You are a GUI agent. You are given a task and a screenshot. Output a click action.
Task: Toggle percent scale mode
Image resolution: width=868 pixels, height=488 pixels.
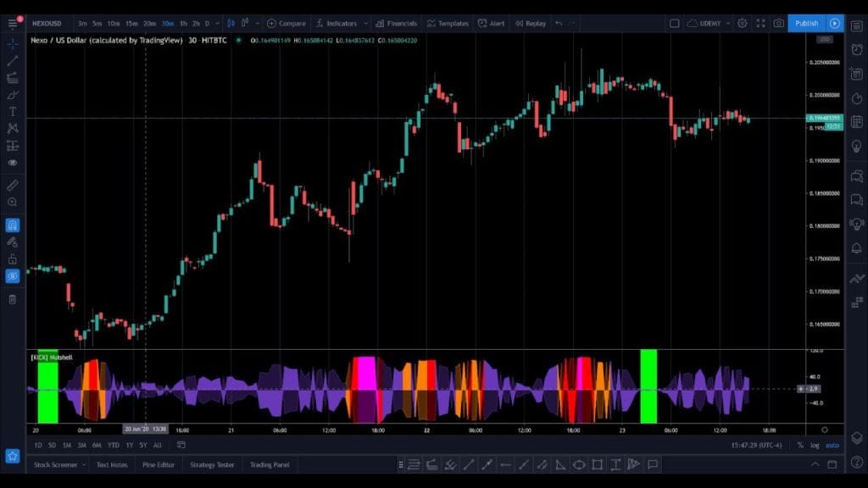pos(800,445)
